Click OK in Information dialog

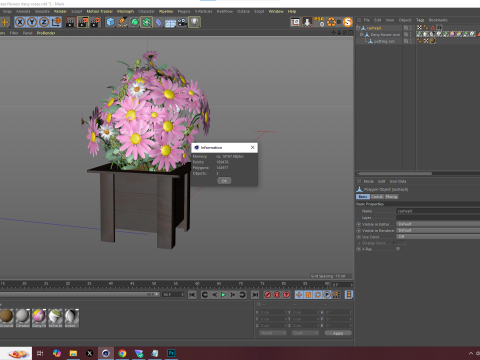pyautogui.click(x=224, y=181)
